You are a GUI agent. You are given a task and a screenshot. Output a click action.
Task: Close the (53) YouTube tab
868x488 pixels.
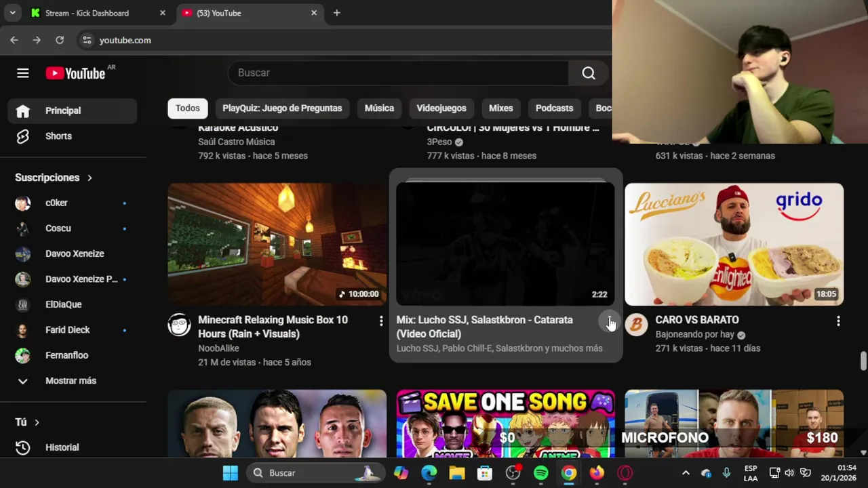pyautogui.click(x=314, y=13)
